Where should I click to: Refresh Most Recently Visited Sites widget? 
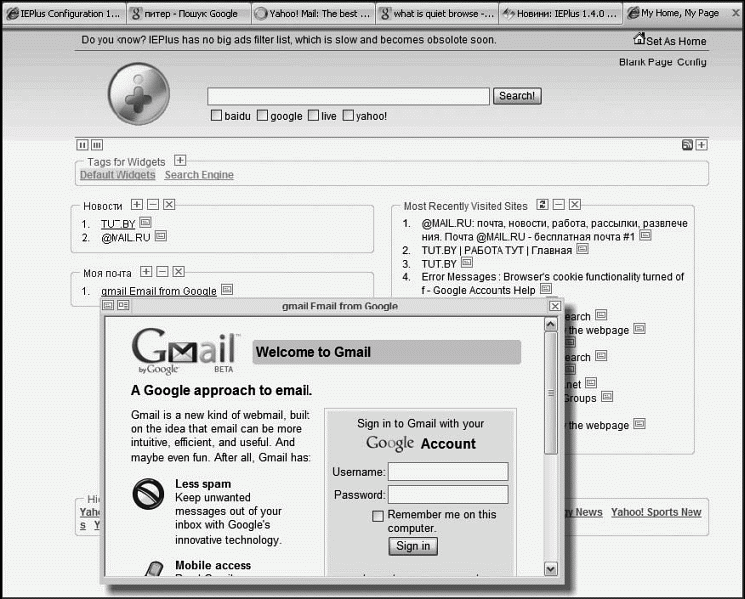(x=542, y=204)
